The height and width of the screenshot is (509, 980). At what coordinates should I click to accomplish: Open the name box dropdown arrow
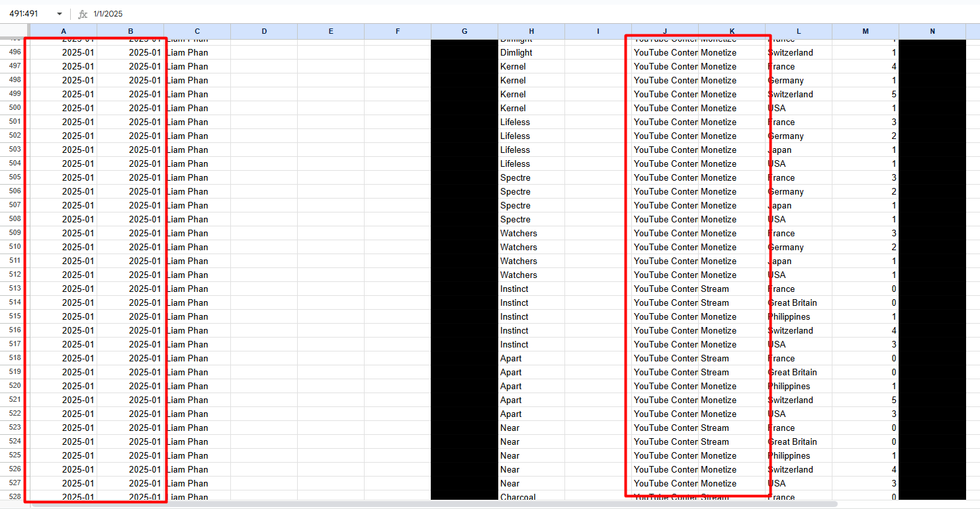click(x=60, y=14)
